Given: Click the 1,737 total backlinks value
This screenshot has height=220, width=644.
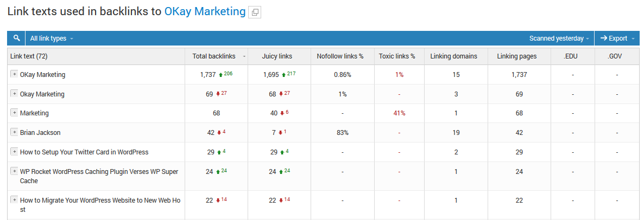Looking at the screenshot, I should click(208, 75).
